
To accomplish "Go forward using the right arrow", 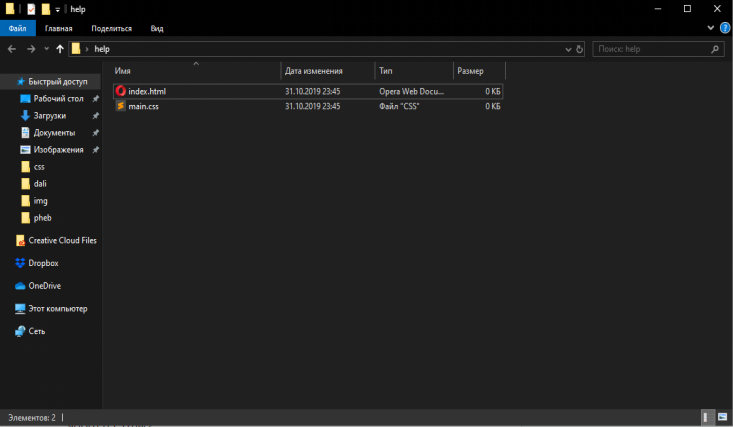I will [x=31, y=49].
